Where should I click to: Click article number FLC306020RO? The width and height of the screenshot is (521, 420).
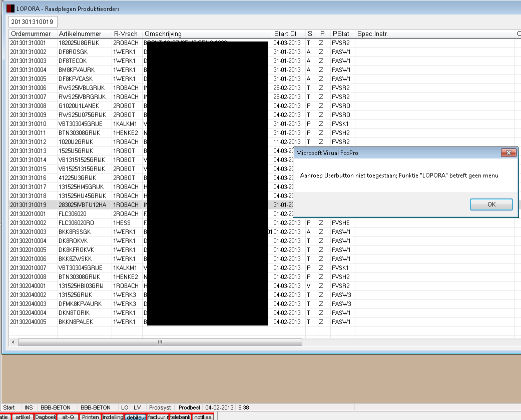click(x=76, y=223)
